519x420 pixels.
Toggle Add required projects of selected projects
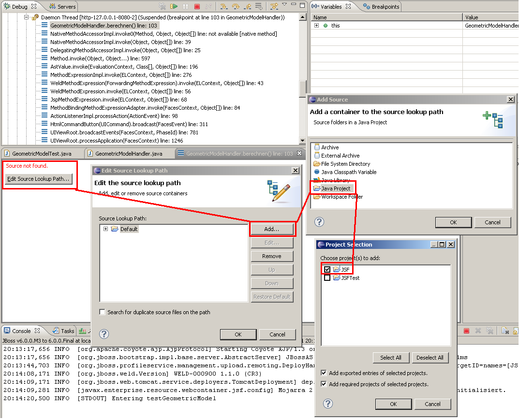pos(324,384)
